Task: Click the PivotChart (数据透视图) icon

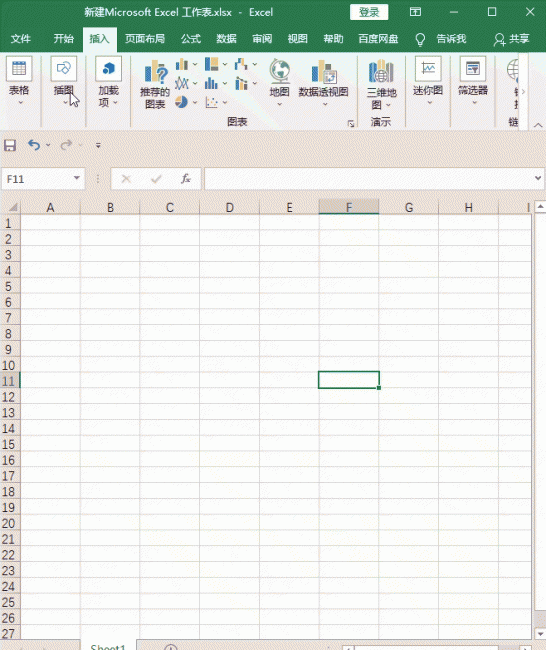Action: pyautogui.click(x=324, y=71)
